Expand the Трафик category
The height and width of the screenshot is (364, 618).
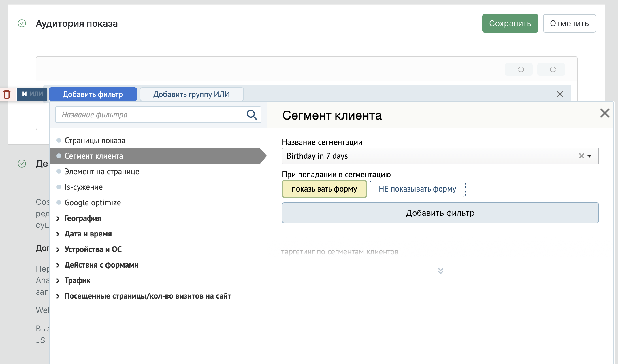pos(77,280)
